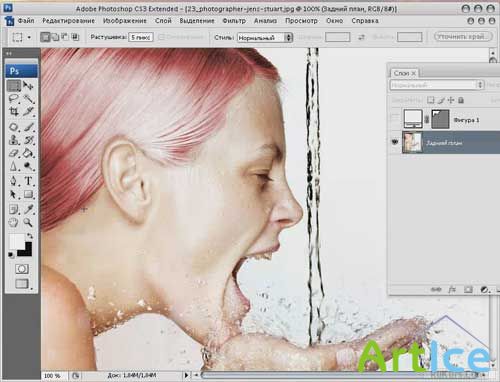
Task: Change screen mode button in toolbox
Action: pos(22,284)
